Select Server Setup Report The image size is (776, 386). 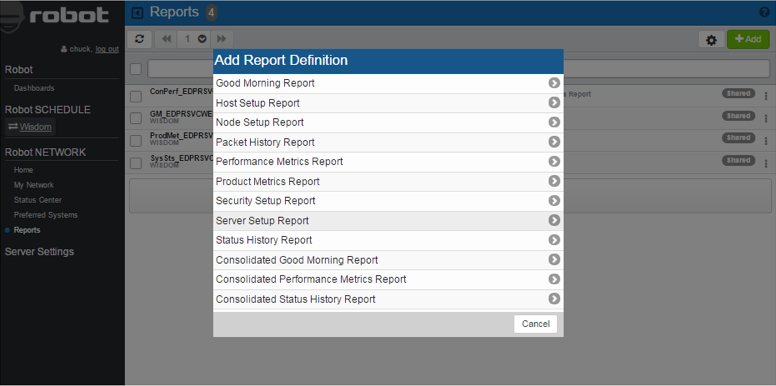[388, 221]
